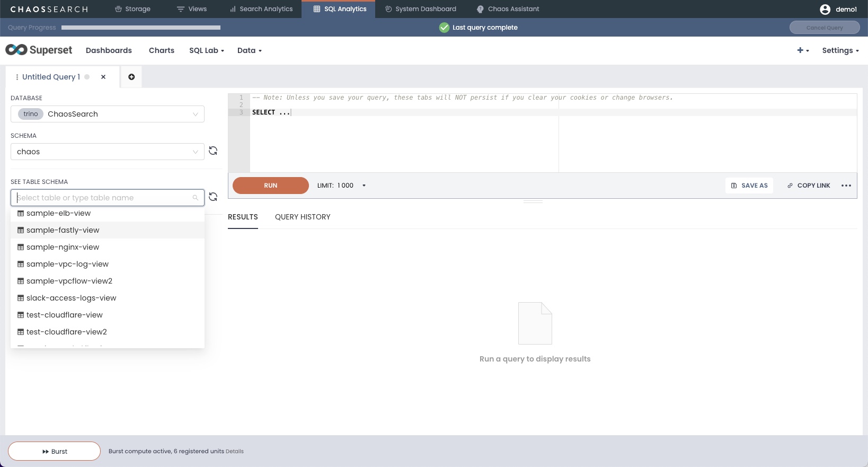This screenshot has width=868, height=467.
Task: Choose sample-elb-view from the list
Action: coord(108,213)
